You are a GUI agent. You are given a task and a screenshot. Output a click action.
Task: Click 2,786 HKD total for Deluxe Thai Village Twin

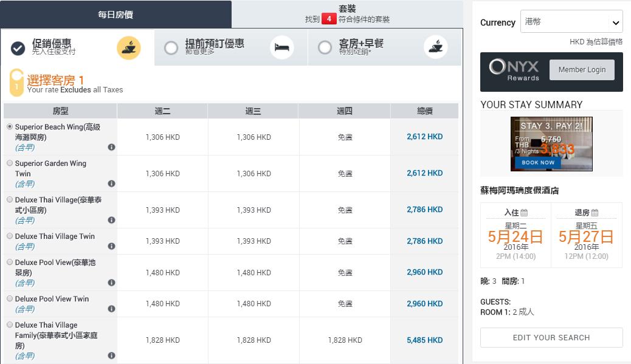pos(424,241)
